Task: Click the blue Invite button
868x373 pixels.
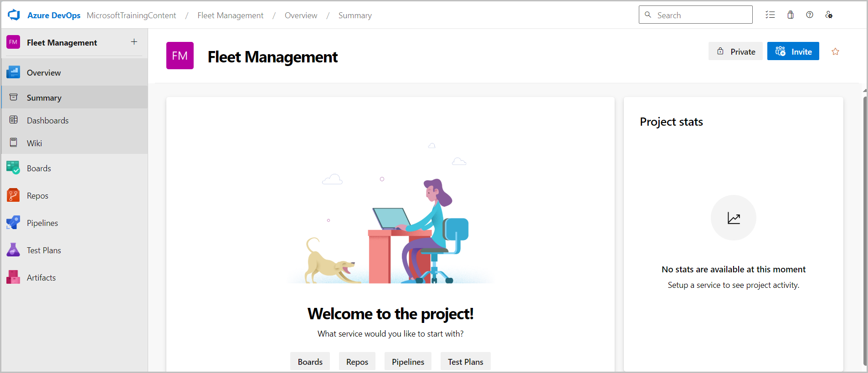Action: point(793,51)
